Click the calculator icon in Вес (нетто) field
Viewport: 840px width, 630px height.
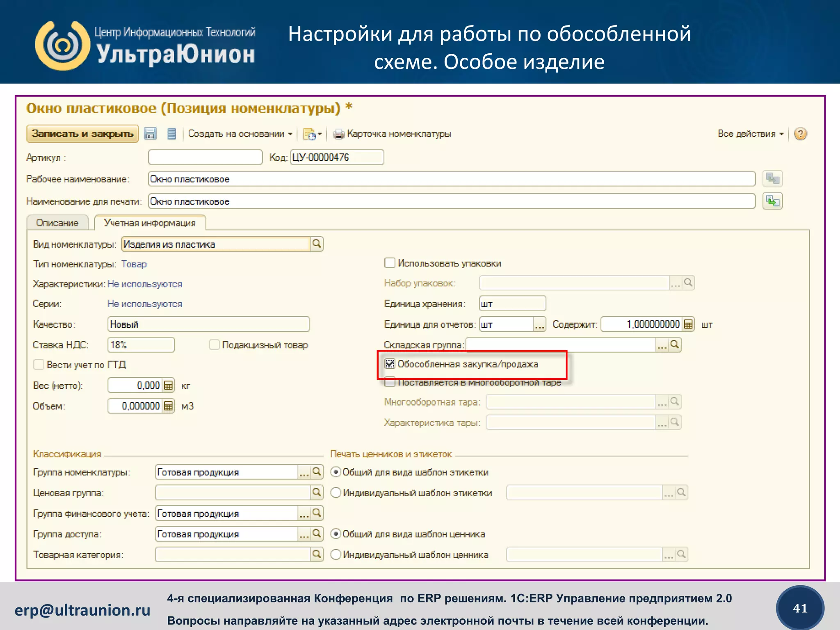point(168,386)
